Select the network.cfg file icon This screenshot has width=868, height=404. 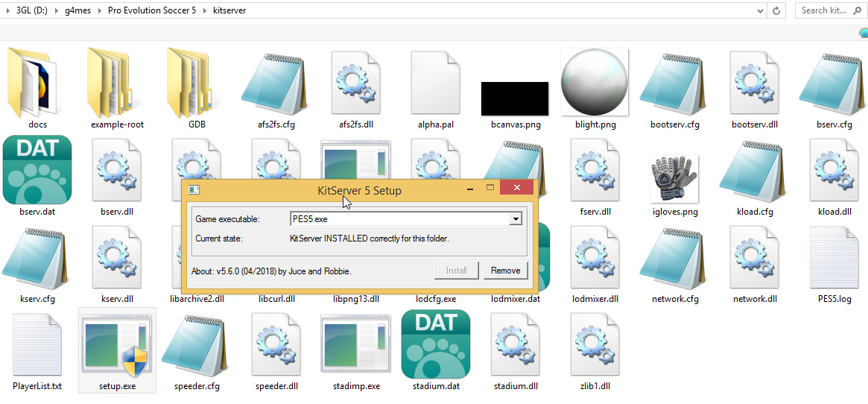[x=671, y=258]
